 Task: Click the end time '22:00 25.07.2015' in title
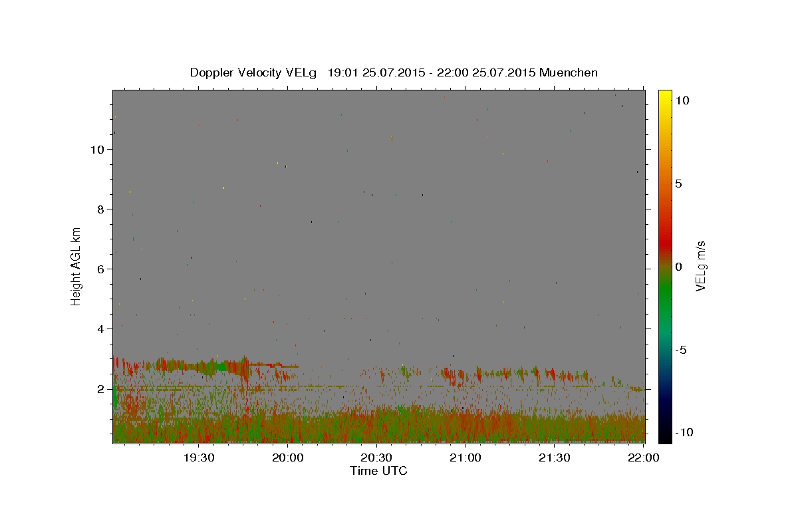[485, 72]
